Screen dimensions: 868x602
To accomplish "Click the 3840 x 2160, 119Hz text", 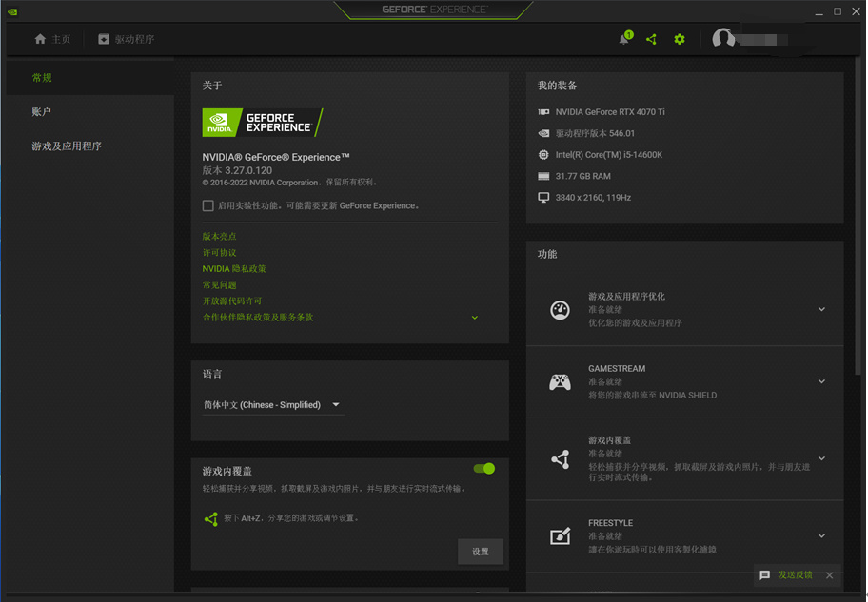I will click(593, 198).
